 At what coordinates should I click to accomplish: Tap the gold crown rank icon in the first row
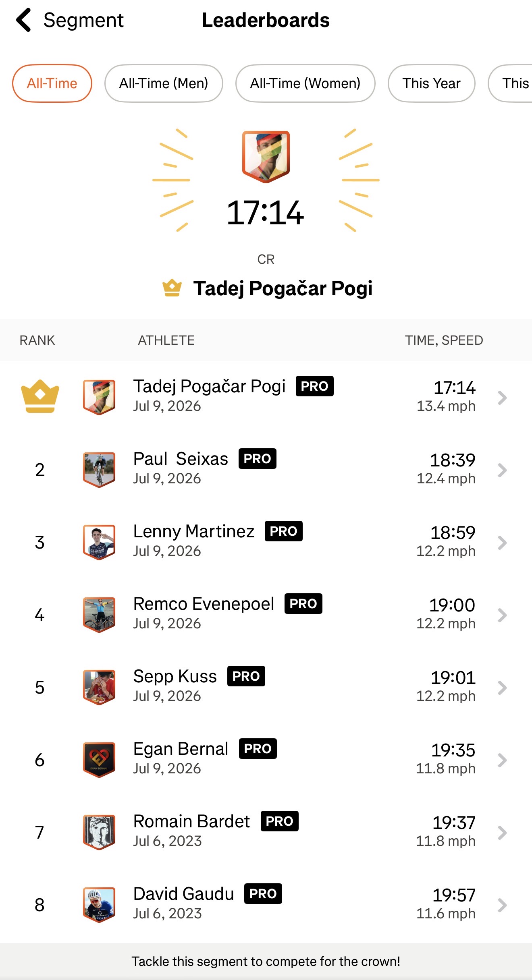pyautogui.click(x=40, y=396)
